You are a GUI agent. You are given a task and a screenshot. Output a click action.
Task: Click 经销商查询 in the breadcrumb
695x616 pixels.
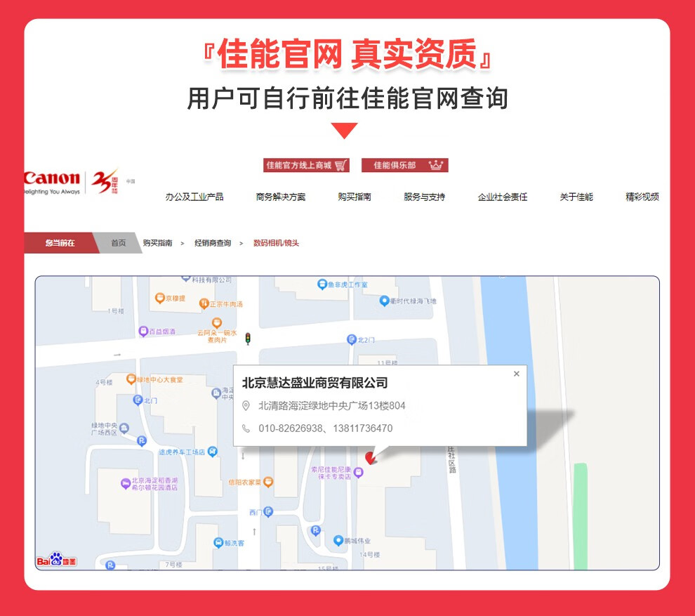[213, 243]
